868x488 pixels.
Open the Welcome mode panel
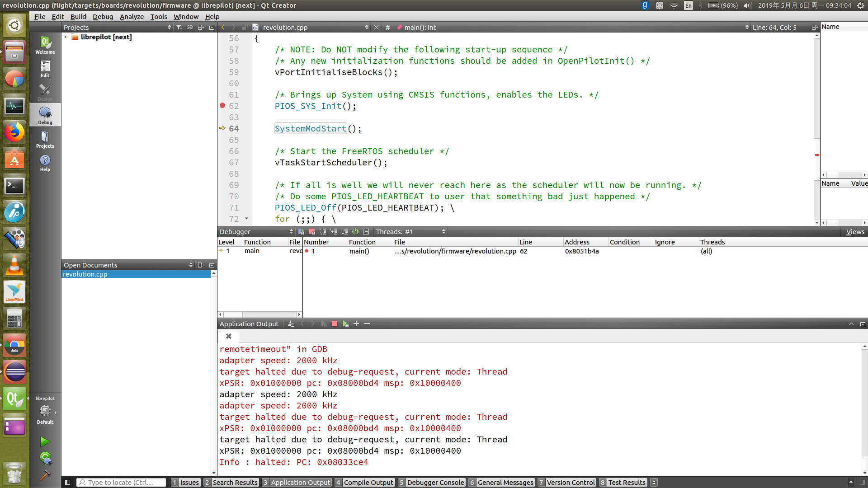(x=45, y=44)
